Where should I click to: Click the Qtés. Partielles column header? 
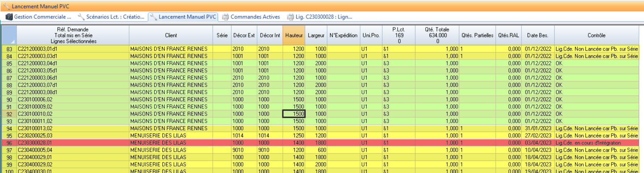(x=477, y=35)
